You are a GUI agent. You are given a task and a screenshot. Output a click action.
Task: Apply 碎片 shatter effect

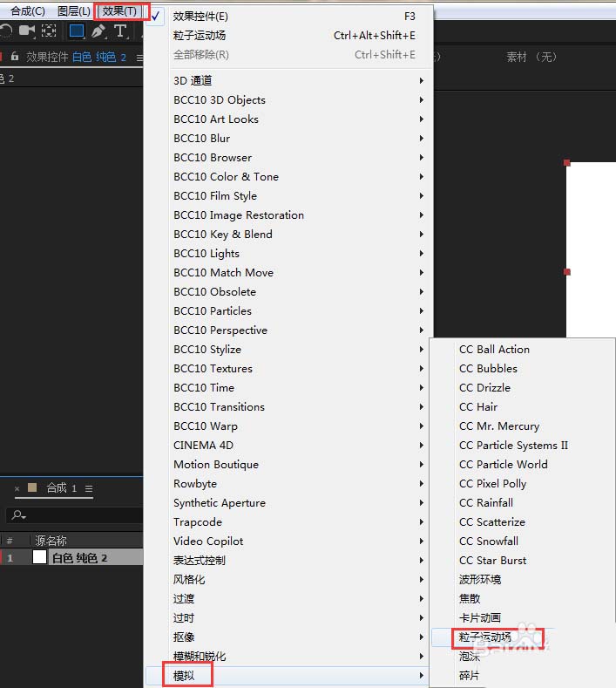(x=523, y=676)
